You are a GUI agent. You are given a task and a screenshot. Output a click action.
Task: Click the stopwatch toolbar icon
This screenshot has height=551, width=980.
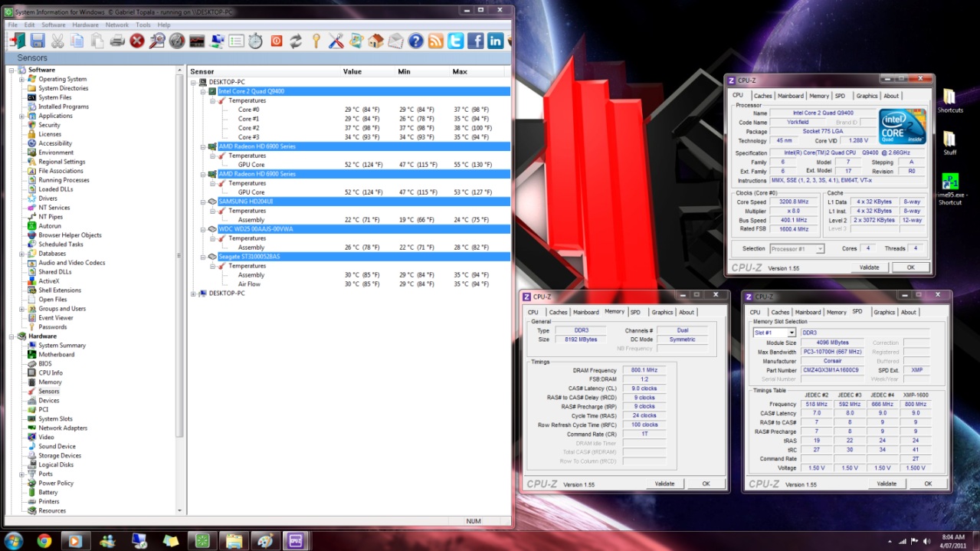point(257,41)
